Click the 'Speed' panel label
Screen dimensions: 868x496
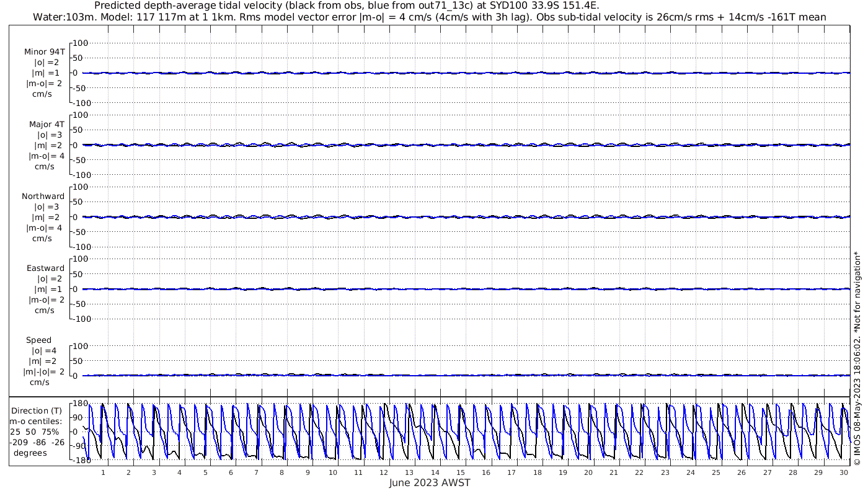pyautogui.click(x=38, y=340)
